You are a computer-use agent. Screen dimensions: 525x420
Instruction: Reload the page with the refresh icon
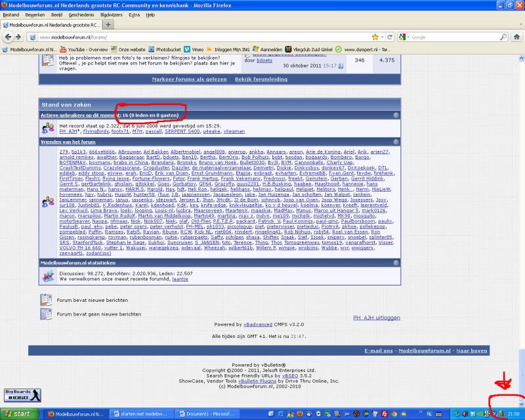(x=390, y=37)
